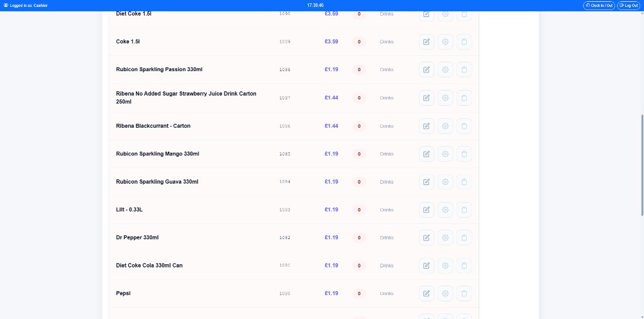Open settings gear for Rubicon Sparkling Passion
The width and height of the screenshot is (644, 319).
pyautogui.click(x=445, y=69)
